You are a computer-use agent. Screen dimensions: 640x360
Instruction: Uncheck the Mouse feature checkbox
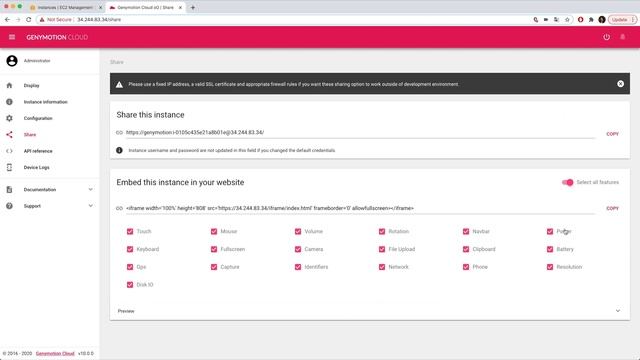(x=214, y=231)
